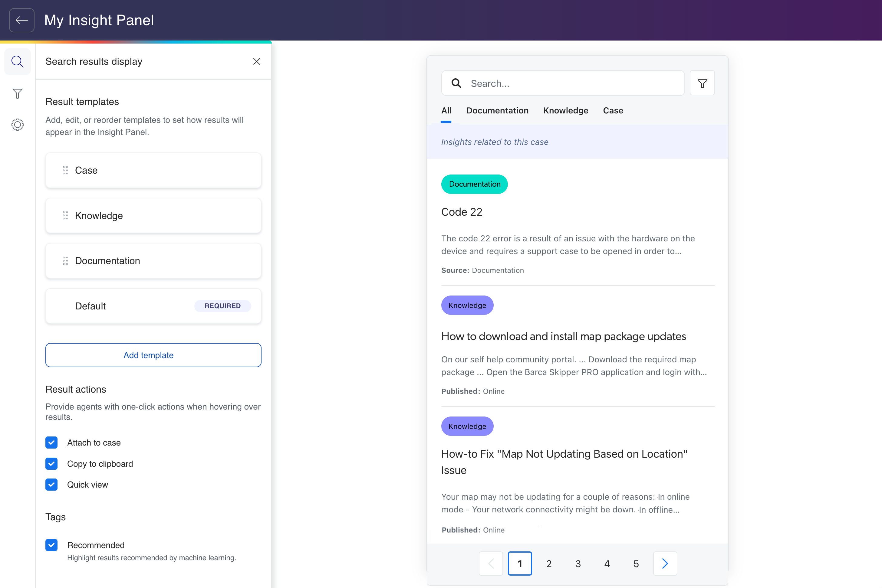Click the filter icon in left sidebar
Viewport: 882px width, 588px height.
coord(18,93)
